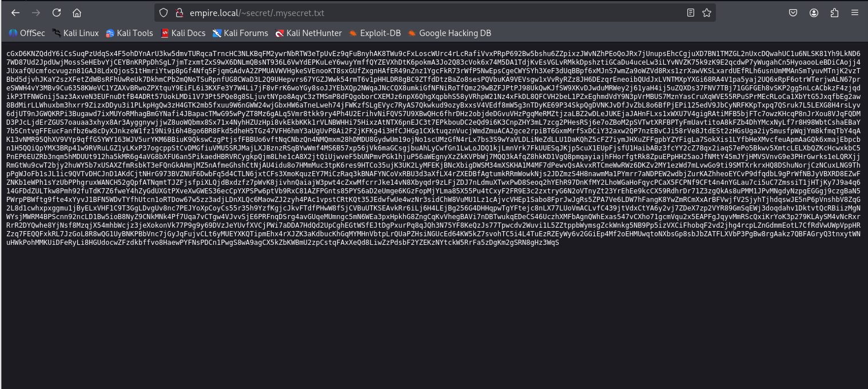Click the forward navigation arrow
The height and width of the screenshot is (389, 868).
(x=36, y=13)
